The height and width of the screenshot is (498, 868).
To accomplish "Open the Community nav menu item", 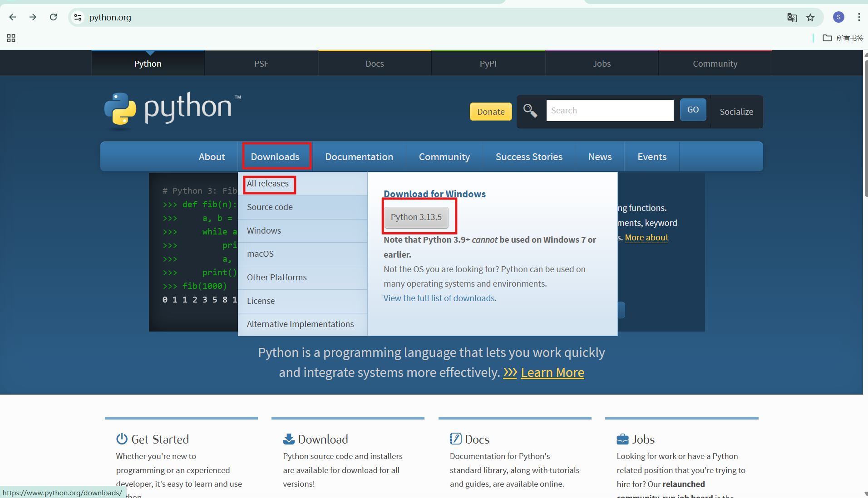I will 444,156.
